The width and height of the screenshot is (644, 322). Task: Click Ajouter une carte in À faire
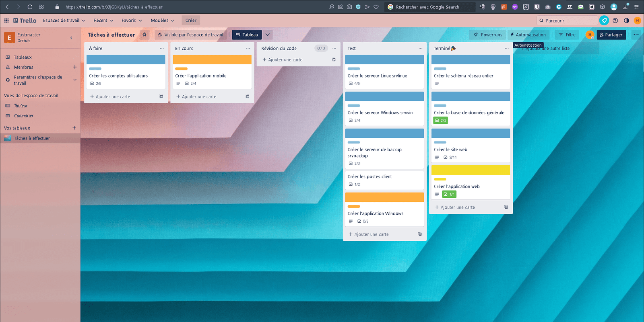(110, 96)
